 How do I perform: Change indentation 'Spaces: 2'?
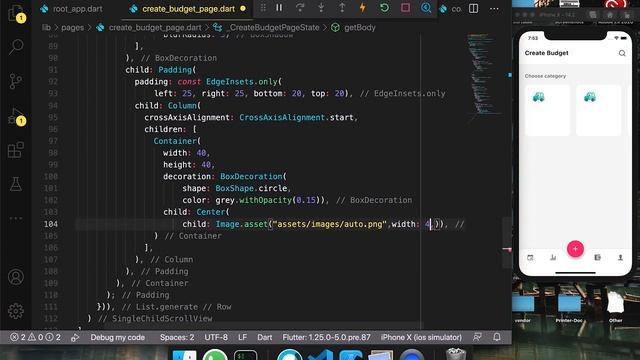[177, 338]
